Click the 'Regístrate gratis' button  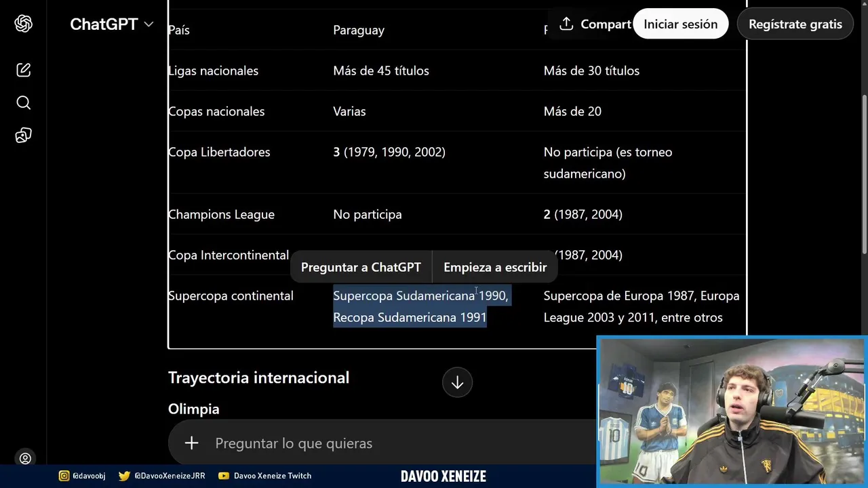tap(795, 24)
